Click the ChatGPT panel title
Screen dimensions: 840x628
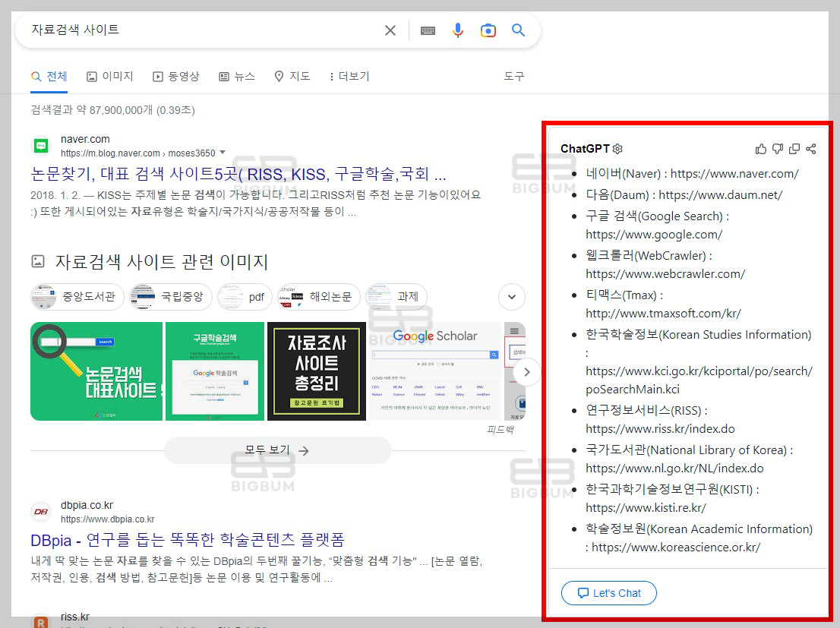(x=585, y=148)
